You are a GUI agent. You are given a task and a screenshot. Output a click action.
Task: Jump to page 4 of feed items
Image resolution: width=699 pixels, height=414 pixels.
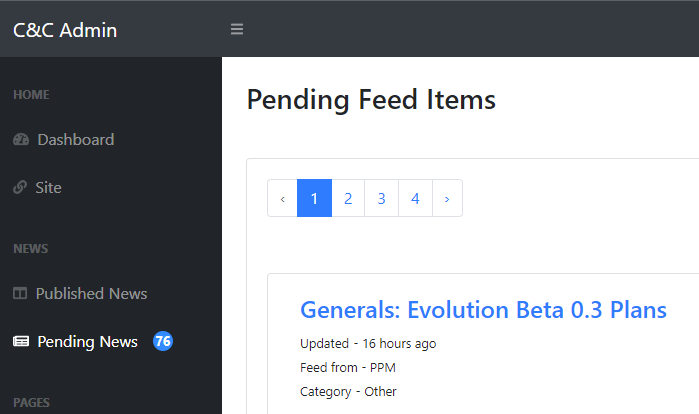click(x=415, y=198)
